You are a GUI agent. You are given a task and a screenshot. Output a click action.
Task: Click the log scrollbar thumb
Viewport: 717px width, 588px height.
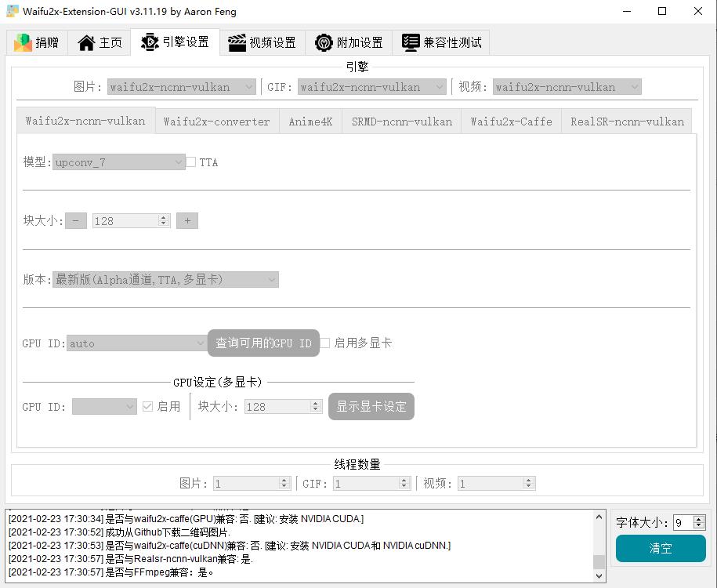click(599, 562)
